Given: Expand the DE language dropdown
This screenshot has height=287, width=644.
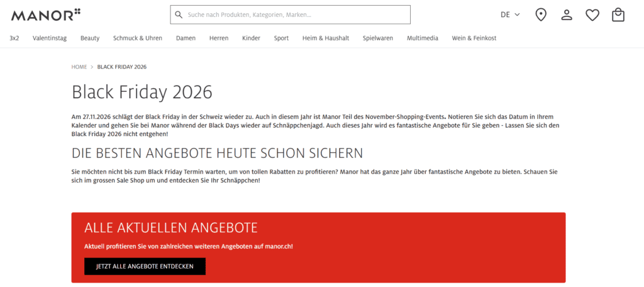Looking at the screenshot, I should pos(511,15).
